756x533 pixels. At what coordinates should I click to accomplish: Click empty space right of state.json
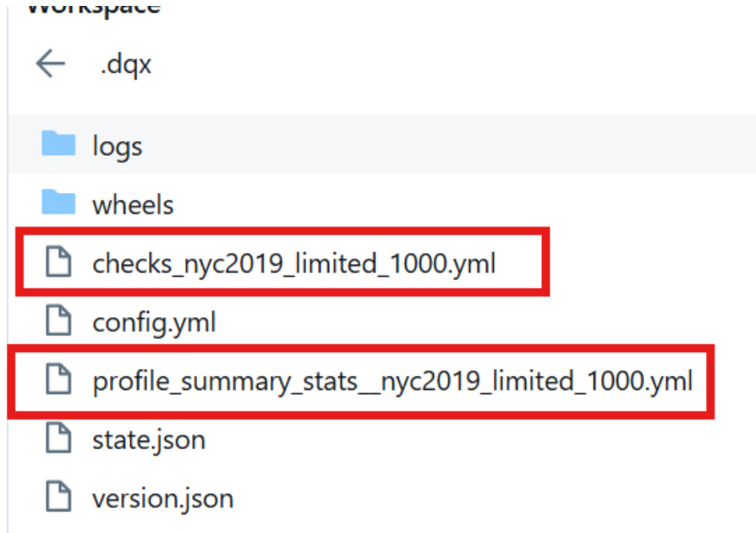point(482,439)
